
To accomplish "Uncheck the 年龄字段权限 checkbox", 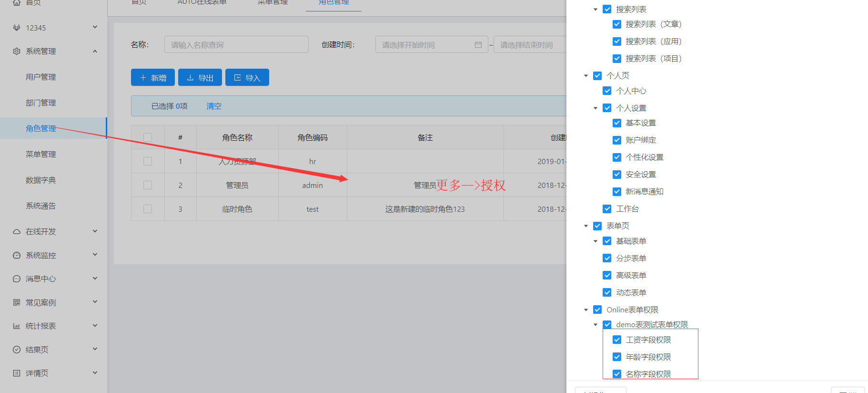I will [617, 357].
